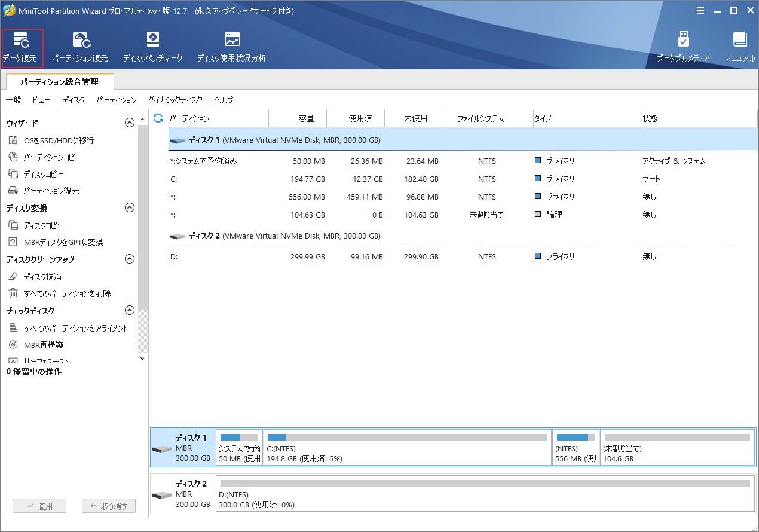Sort by the 容量 column header
This screenshot has width=759, height=532.
point(298,118)
